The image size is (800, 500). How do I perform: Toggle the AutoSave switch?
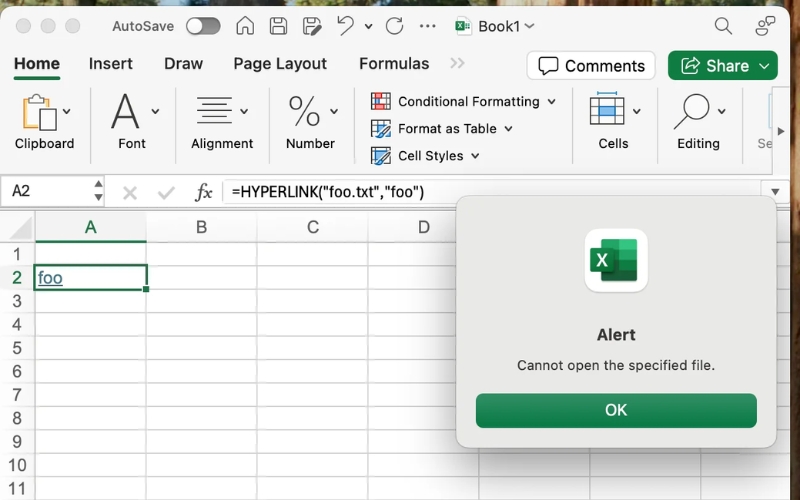[x=203, y=26]
